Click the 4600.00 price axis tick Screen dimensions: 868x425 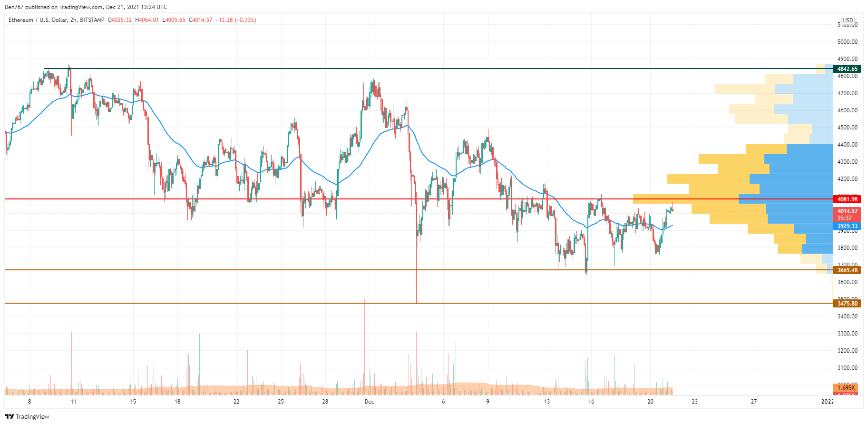(x=848, y=110)
